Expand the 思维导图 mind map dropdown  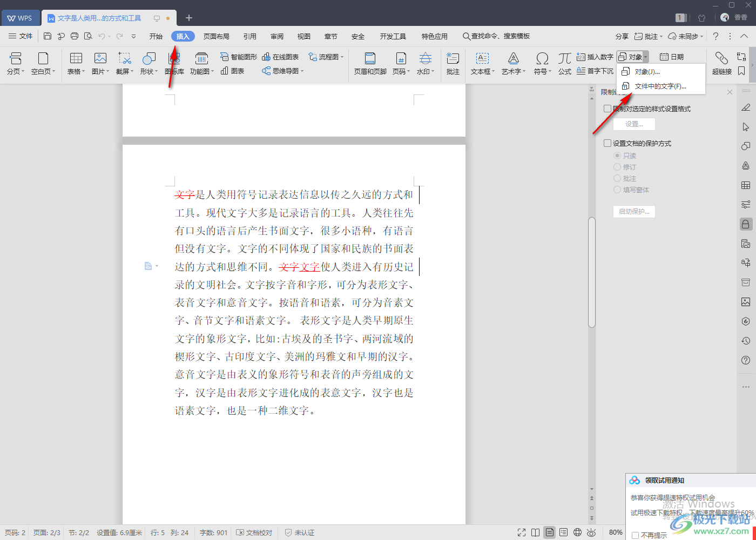(x=302, y=71)
